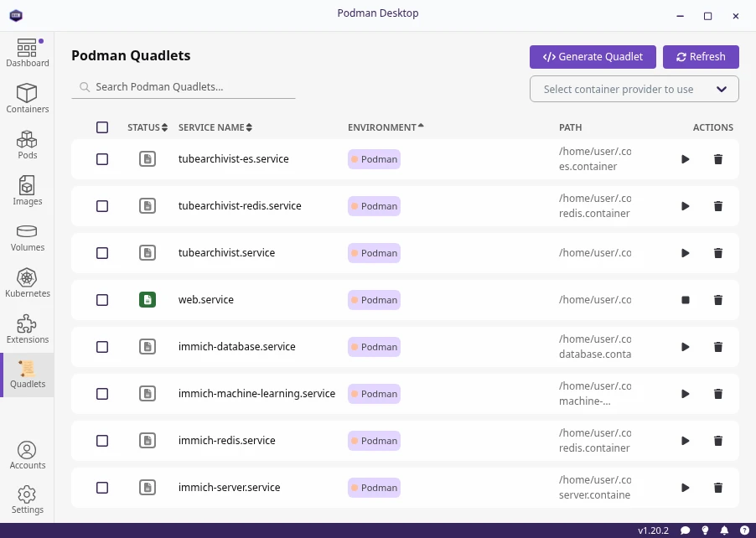Open notifications bell in status bar
The image size is (756, 538).
tap(724, 530)
